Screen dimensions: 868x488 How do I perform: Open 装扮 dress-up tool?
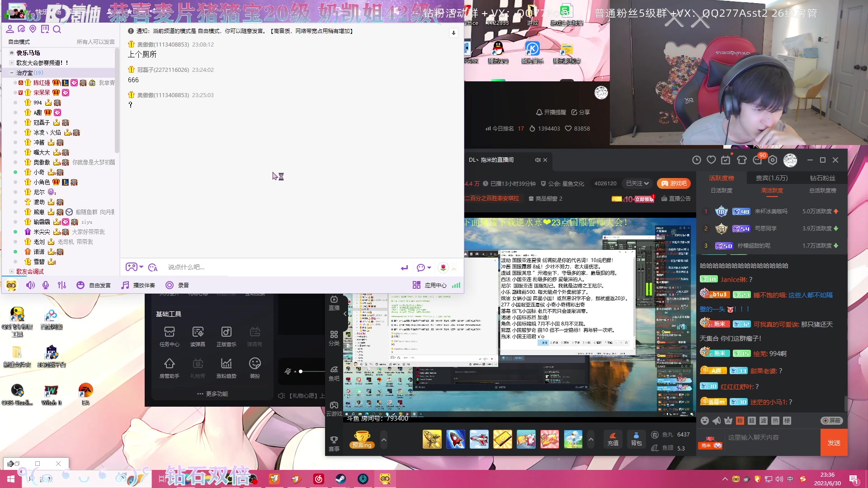[x=255, y=368]
